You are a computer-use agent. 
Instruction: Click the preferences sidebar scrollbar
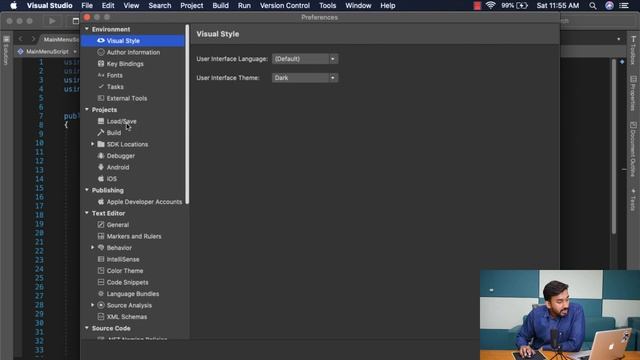(x=187, y=114)
